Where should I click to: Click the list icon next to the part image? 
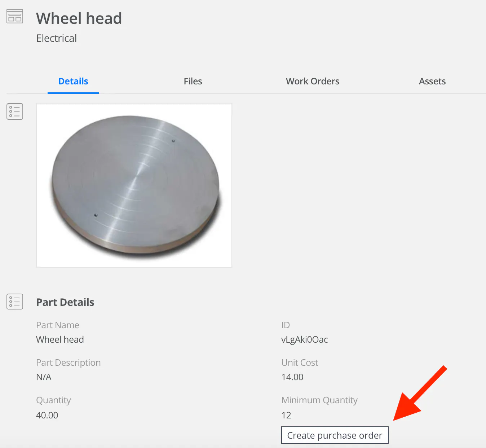tap(14, 111)
